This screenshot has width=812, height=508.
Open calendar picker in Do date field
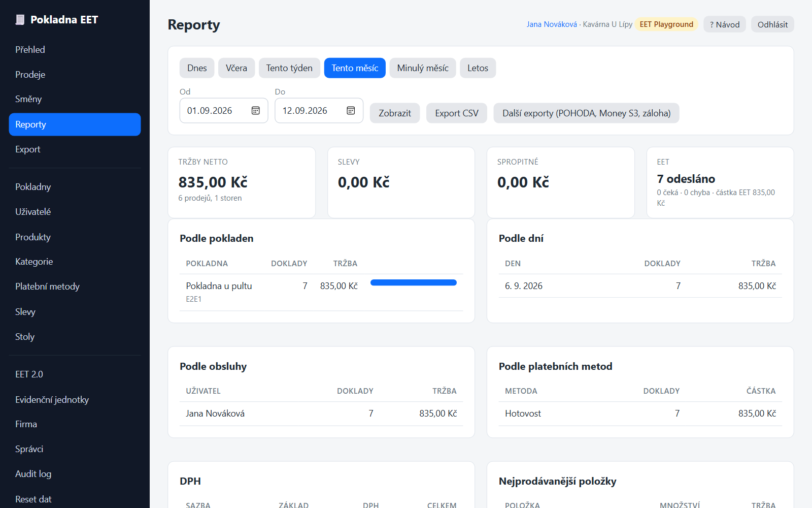click(351, 111)
